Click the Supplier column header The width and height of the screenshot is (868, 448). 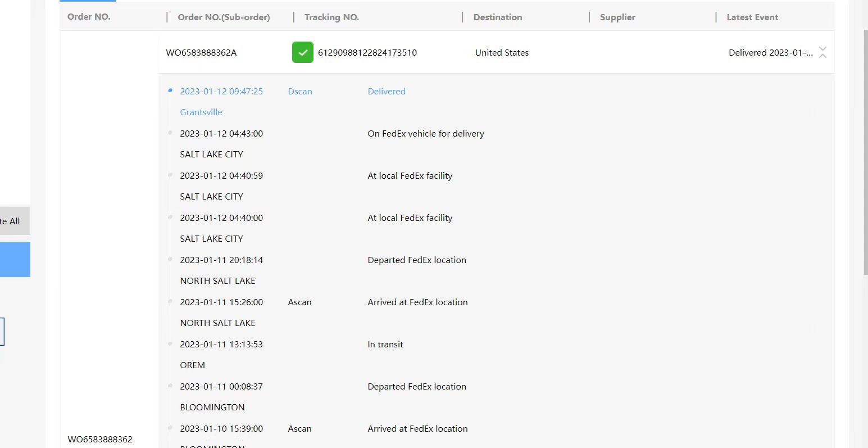(617, 17)
